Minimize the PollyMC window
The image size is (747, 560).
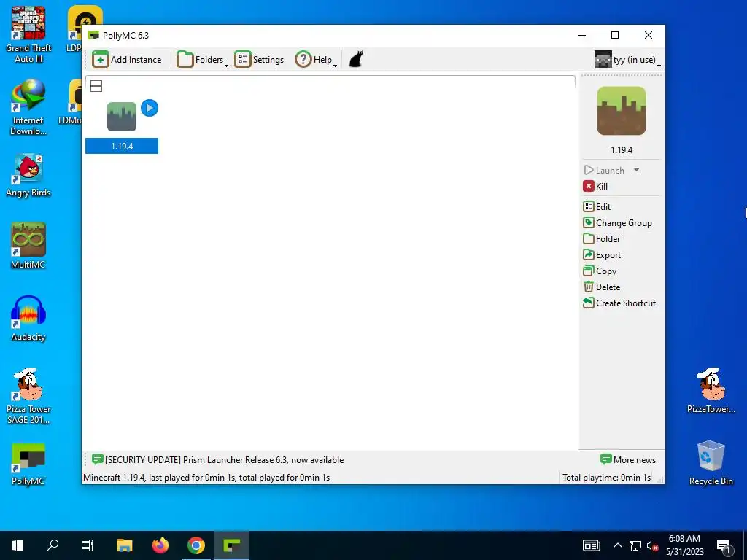pyautogui.click(x=582, y=35)
